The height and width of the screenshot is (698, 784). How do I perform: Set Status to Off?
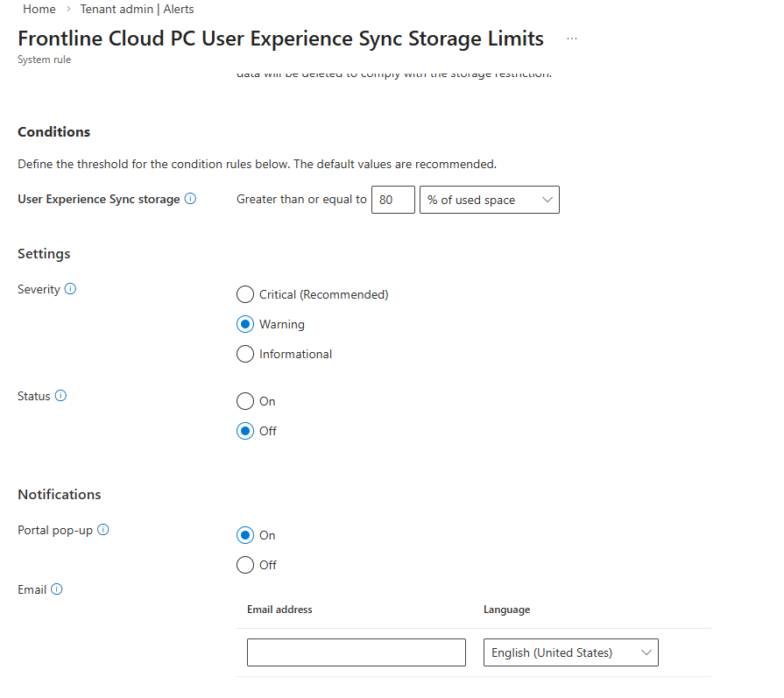tap(245, 432)
